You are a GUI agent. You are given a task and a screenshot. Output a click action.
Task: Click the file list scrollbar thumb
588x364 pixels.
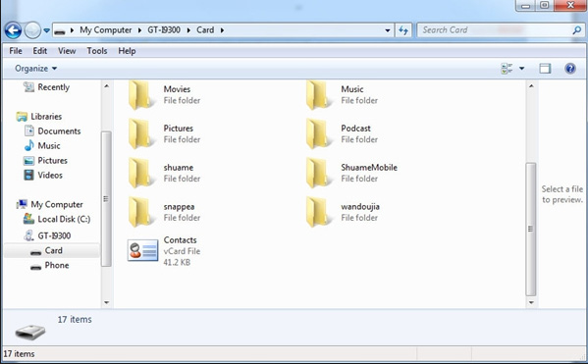[x=531, y=229]
